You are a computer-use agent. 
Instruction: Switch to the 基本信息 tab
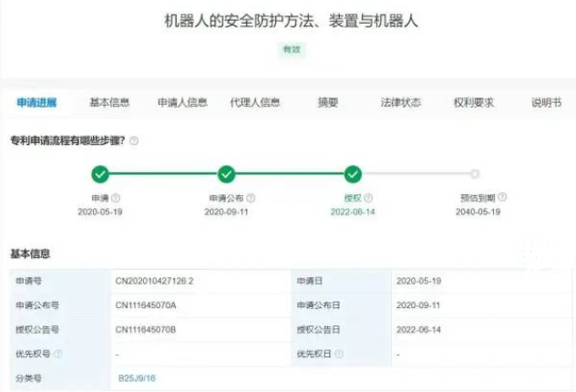click(x=108, y=103)
